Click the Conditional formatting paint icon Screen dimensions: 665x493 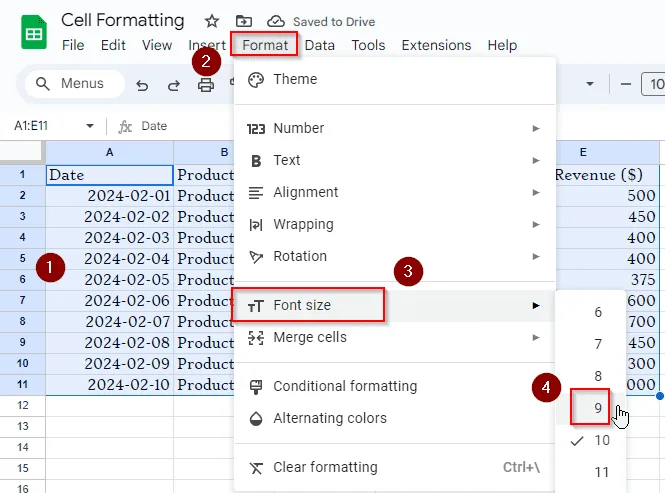point(256,387)
